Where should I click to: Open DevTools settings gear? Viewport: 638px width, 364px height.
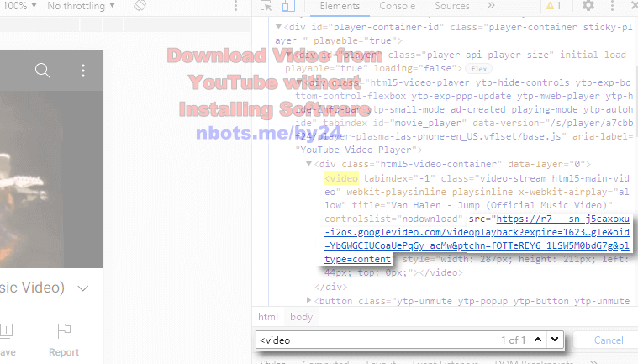point(588,6)
